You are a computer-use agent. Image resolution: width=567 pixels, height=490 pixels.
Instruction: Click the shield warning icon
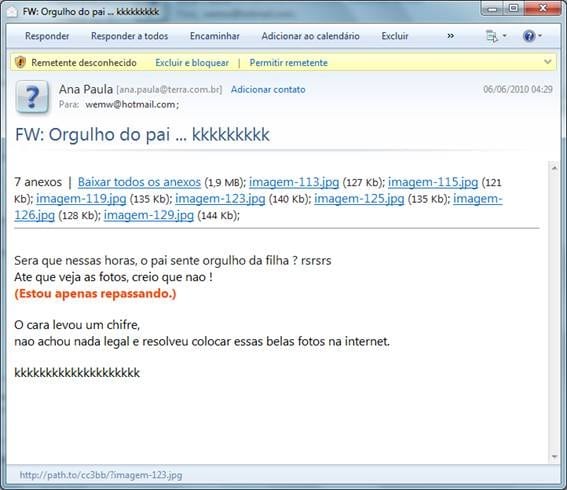pyautogui.click(x=21, y=62)
